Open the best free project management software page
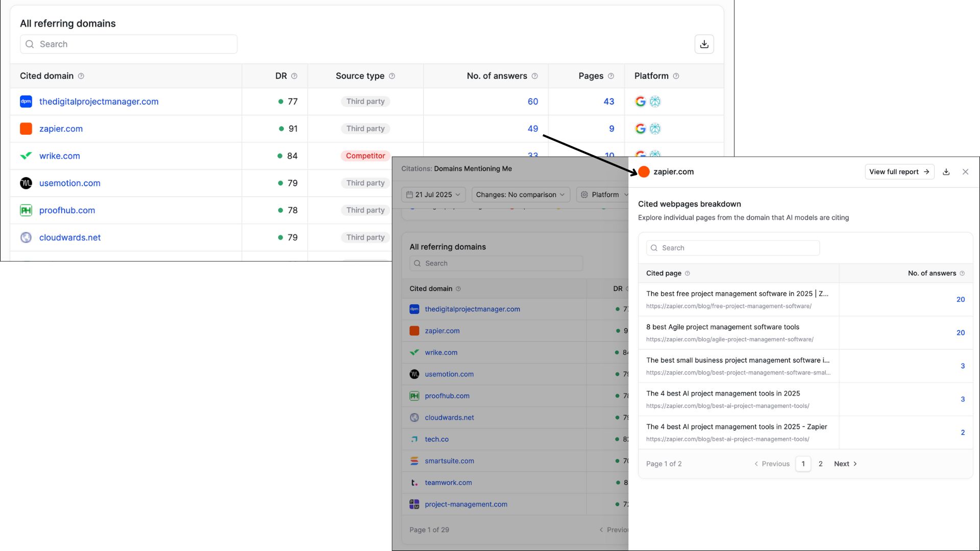Viewport: 980px width, 551px height. coord(737,294)
